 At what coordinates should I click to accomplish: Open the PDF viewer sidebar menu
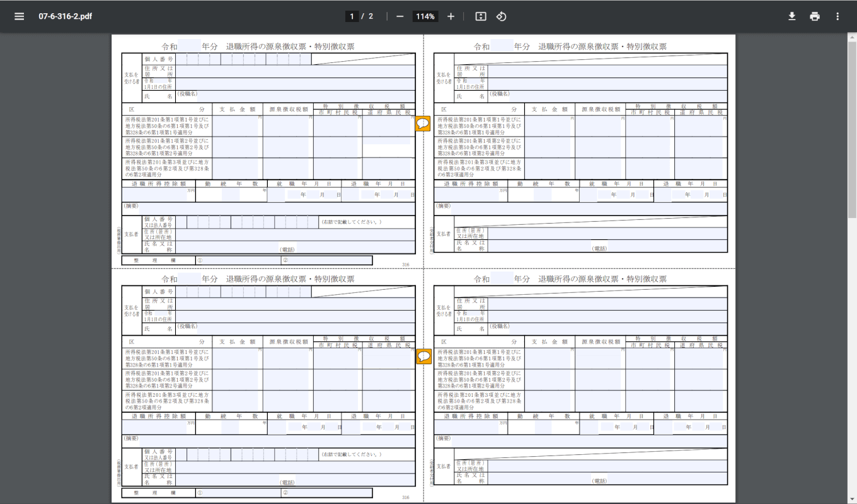[x=20, y=16]
